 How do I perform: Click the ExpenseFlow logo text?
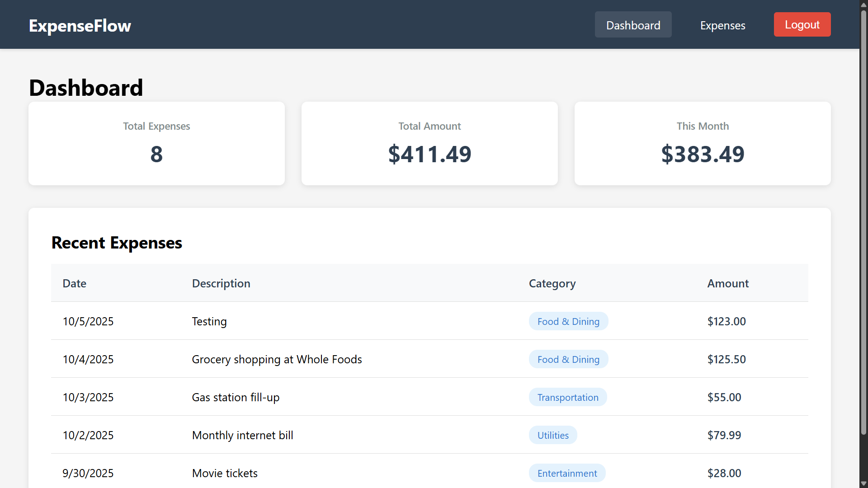80,26
